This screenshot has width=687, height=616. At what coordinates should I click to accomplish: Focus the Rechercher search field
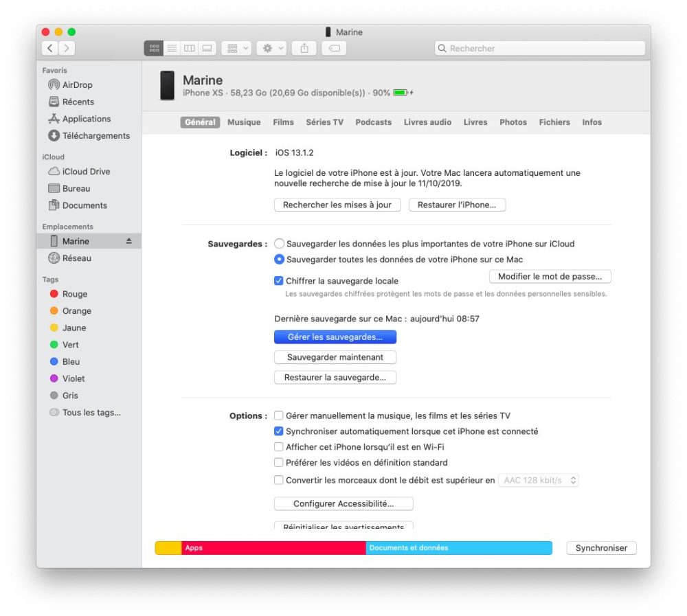(x=540, y=48)
